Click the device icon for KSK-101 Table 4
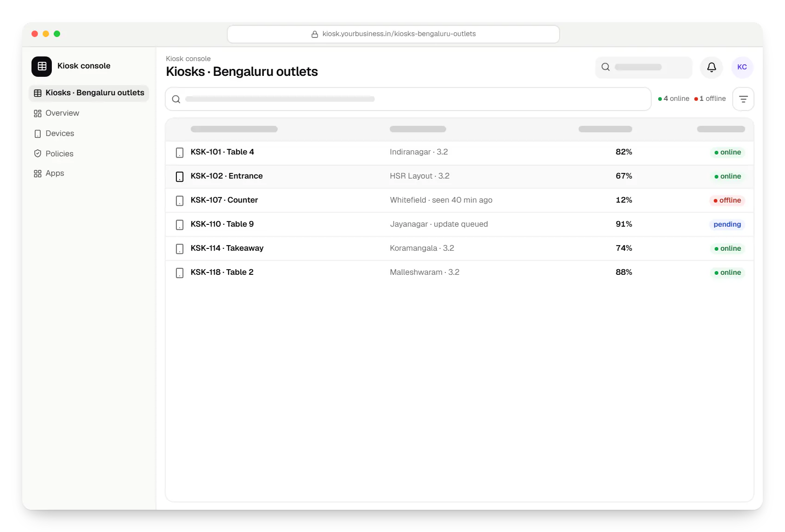Viewport: 785px width, 532px height. 180,153
